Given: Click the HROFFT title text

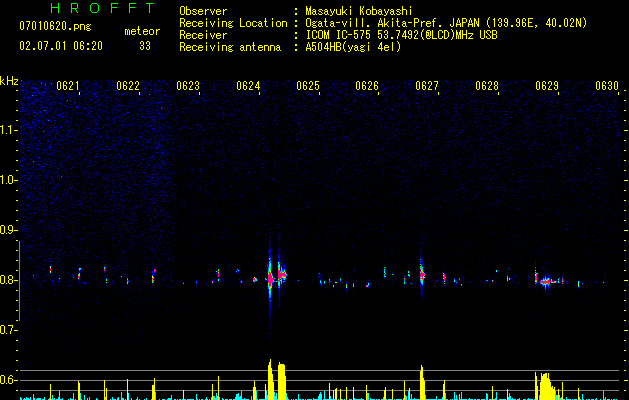Looking at the screenshot, I should (x=102, y=8).
